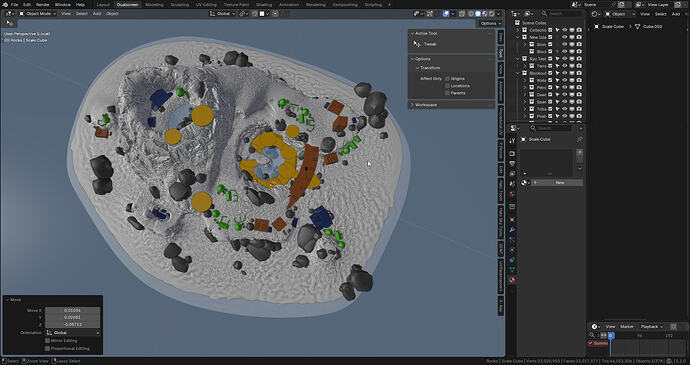
Task: Enable Proportional Editing checkbox
Action: pos(48,348)
